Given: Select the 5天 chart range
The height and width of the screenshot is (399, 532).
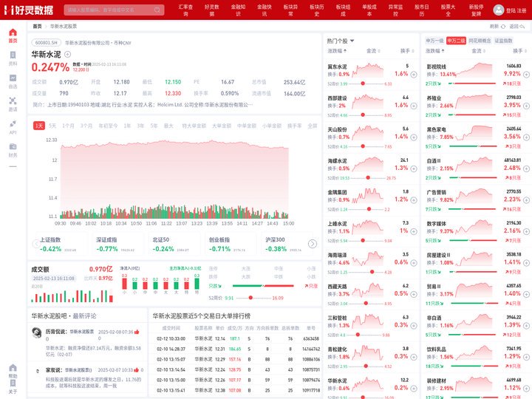Looking at the screenshot, I should pyautogui.click(x=52, y=126).
